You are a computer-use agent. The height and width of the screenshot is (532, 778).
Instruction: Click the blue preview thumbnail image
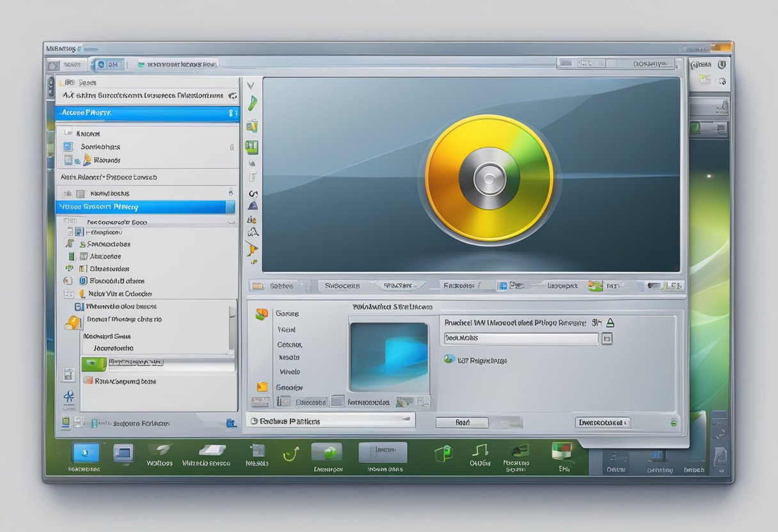click(x=388, y=356)
